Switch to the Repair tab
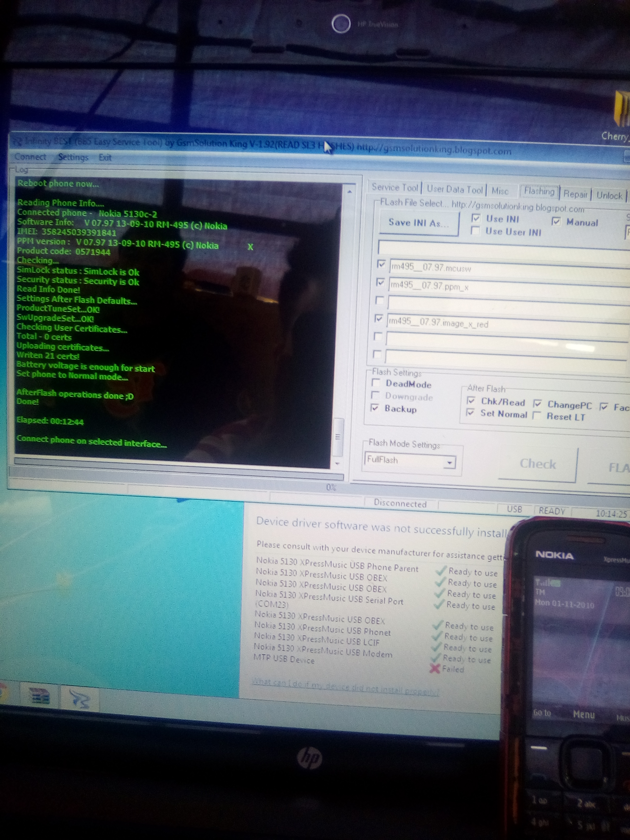Image resolution: width=630 pixels, height=840 pixels. [x=575, y=194]
